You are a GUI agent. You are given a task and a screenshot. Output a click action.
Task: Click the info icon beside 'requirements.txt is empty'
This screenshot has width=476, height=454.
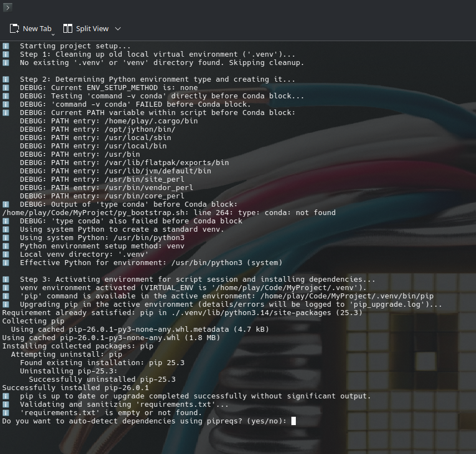click(6, 412)
